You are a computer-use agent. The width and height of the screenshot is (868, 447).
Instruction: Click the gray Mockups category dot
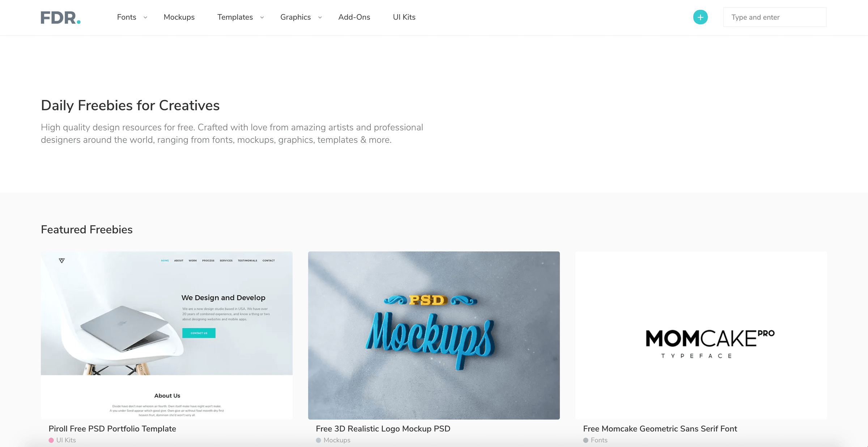[318, 440]
